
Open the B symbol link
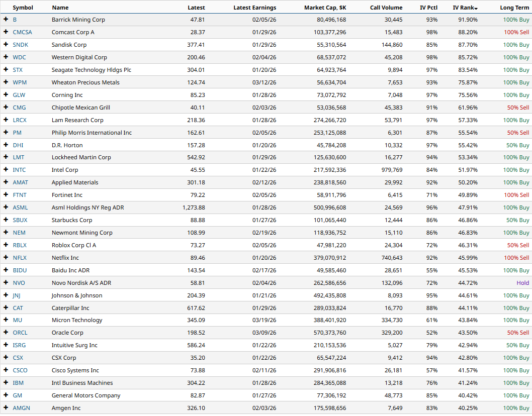coord(15,20)
